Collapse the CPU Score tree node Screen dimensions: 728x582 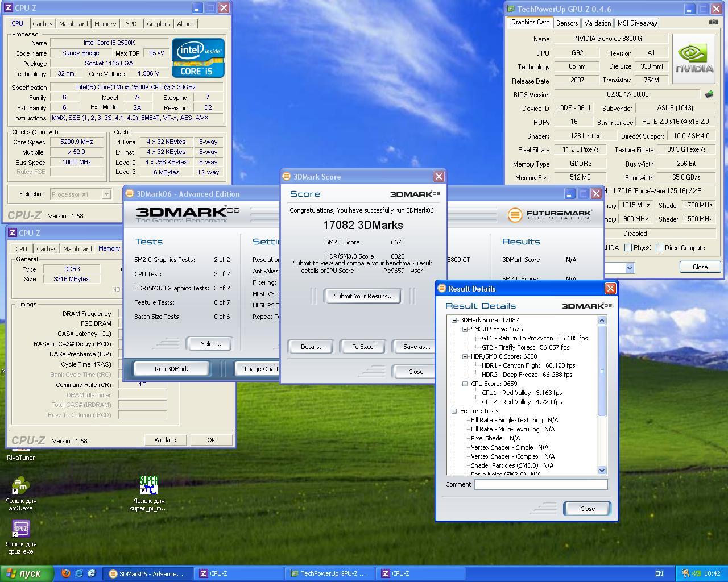[x=465, y=384]
